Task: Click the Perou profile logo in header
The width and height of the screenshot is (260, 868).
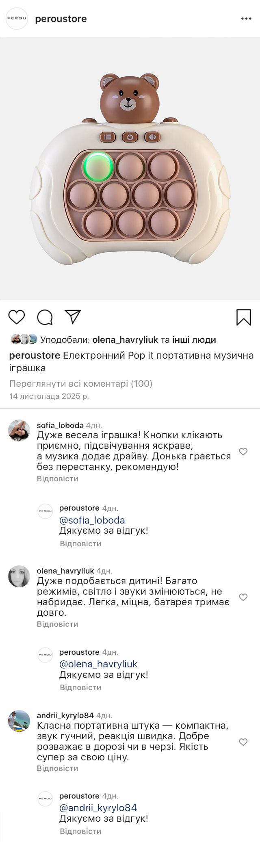Action: coord(17,19)
